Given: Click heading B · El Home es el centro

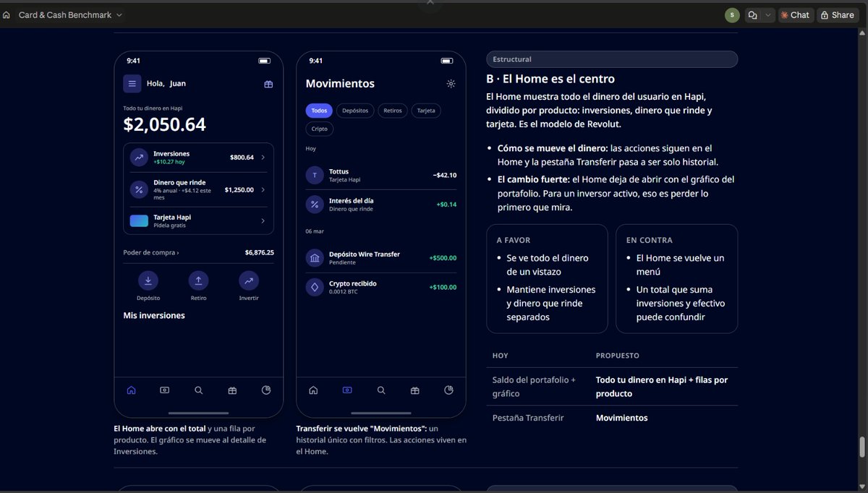Looking at the screenshot, I should click(x=550, y=79).
